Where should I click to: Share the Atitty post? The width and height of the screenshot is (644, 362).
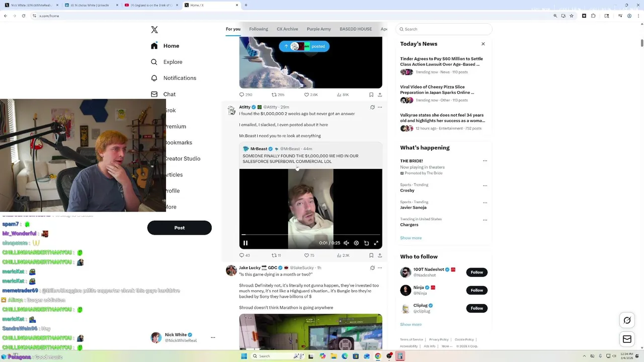click(x=380, y=255)
